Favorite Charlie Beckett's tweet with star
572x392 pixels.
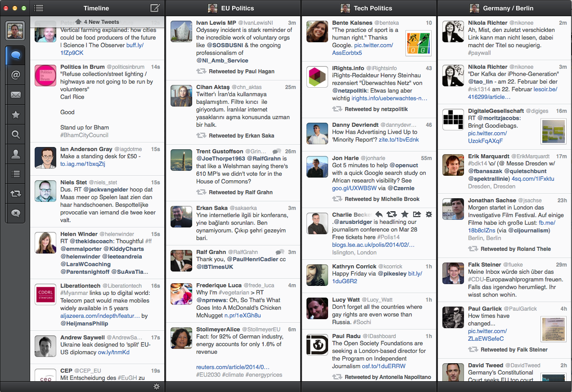pos(405,214)
